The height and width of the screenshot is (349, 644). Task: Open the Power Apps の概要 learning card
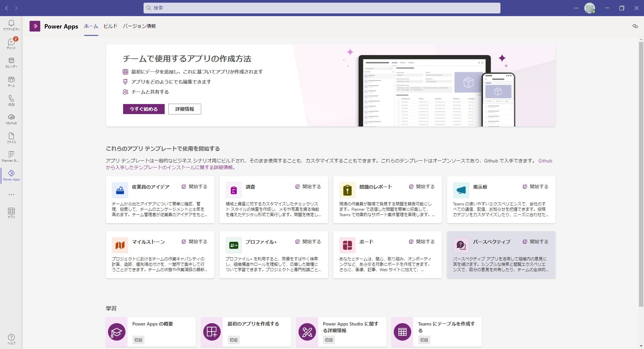[151, 332]
